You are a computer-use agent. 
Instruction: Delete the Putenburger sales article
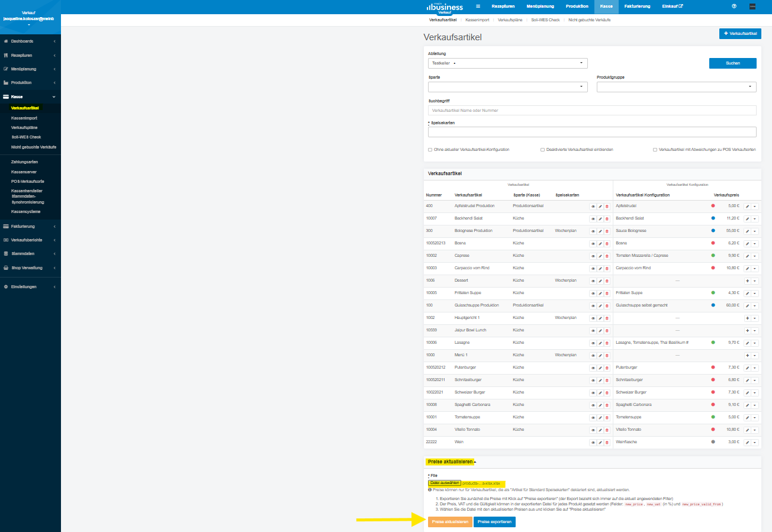click(x=607, y=367)
